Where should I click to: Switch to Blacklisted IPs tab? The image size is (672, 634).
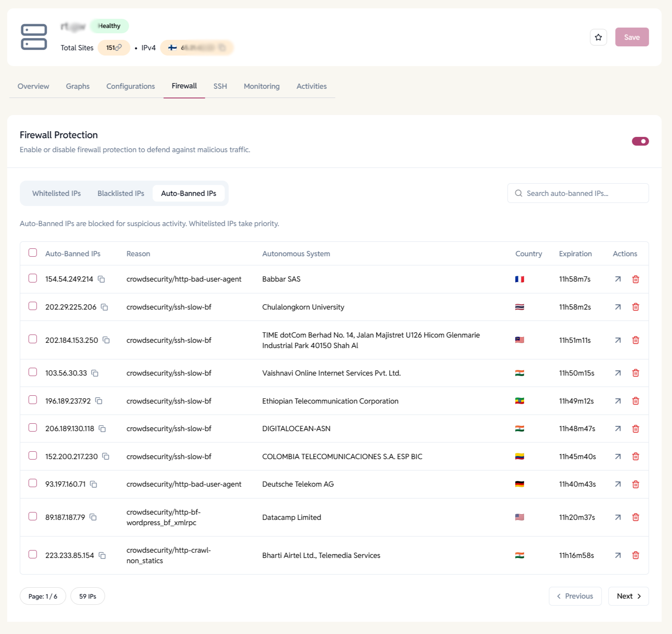tap(121, 193)
